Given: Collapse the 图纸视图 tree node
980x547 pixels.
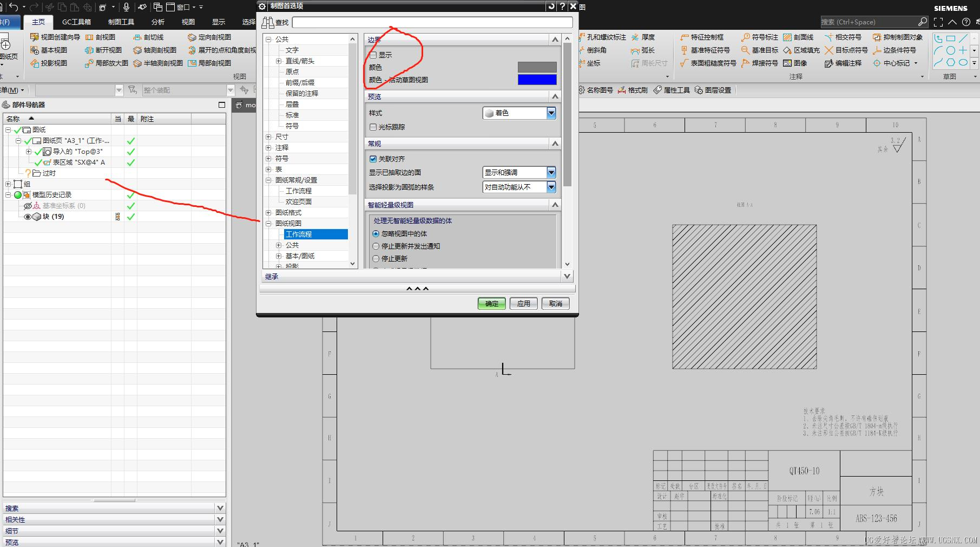Looking at the screenshot, I should (x=268, y=224).
